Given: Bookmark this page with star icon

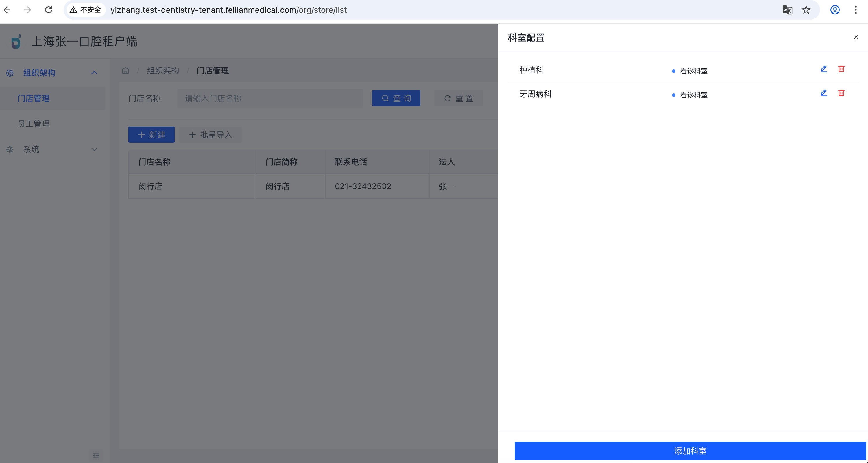Looking at the screenshot, I should [806, 10].
